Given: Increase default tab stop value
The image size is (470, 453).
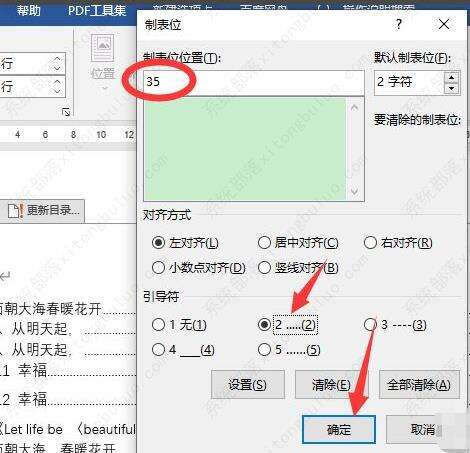Looking at the screenshot, I should pyautogui.click(x=452, y=77).
